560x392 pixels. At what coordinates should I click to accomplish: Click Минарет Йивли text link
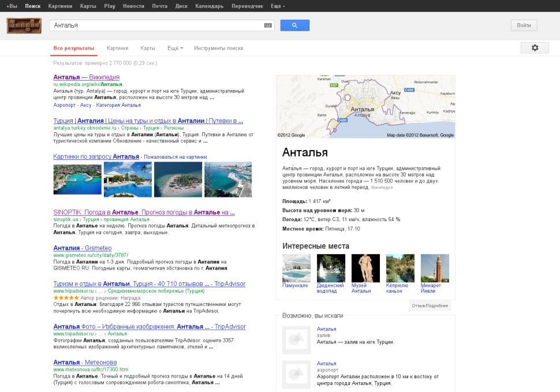point(431,288)
